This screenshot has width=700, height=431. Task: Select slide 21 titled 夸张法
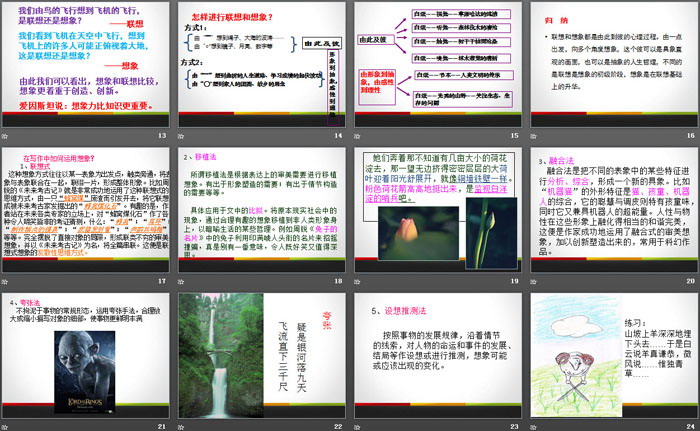point(88,356)
